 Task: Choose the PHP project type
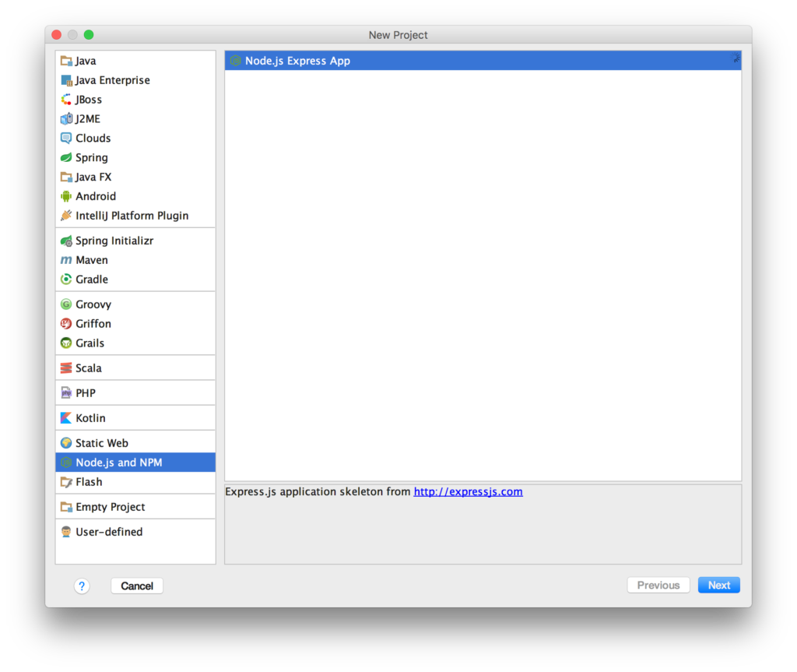[135, 392]
